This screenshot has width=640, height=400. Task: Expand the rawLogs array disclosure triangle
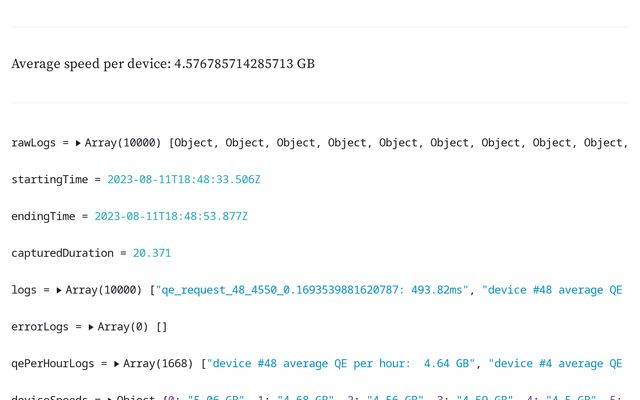point(78,143)
